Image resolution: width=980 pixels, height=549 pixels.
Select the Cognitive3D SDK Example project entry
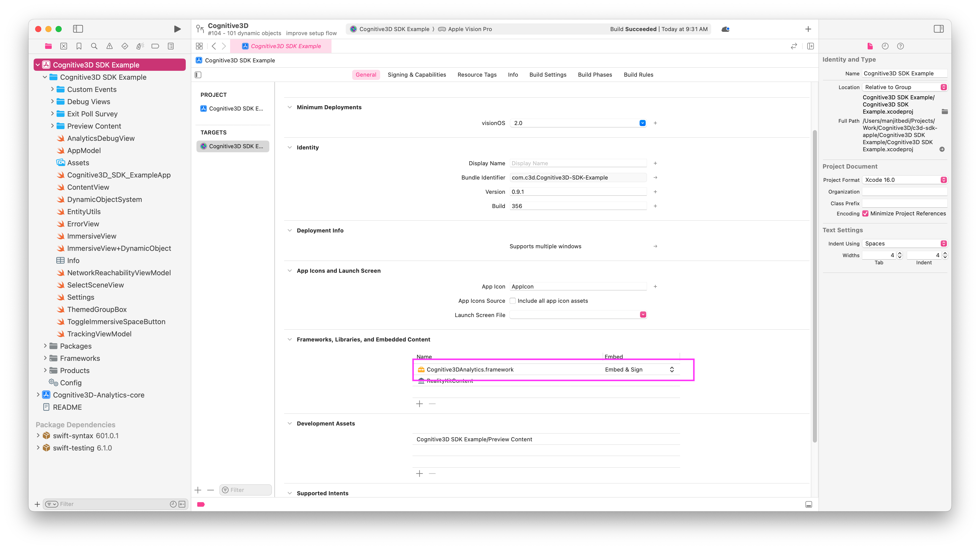(x=232, y=108)
